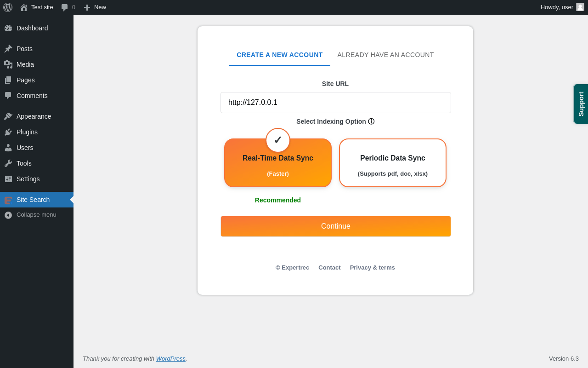
Task: Click the New label in admin bar
Action: [100, 7]
